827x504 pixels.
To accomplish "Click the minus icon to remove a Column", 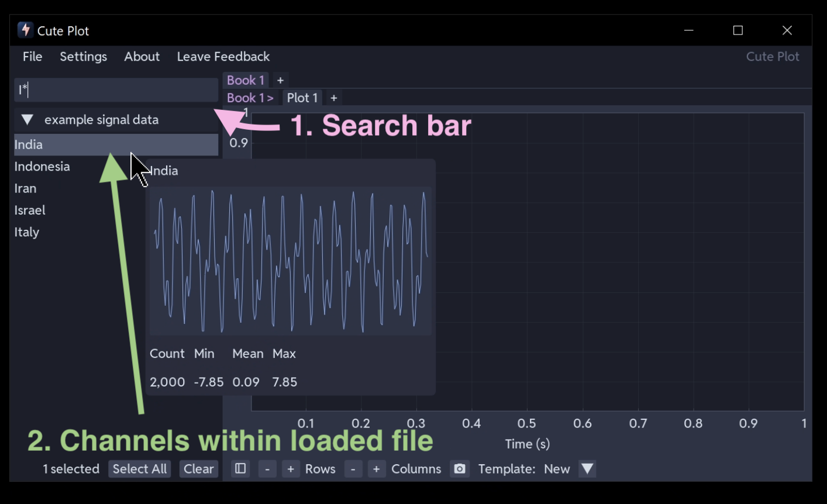I will tap(353, 468).
